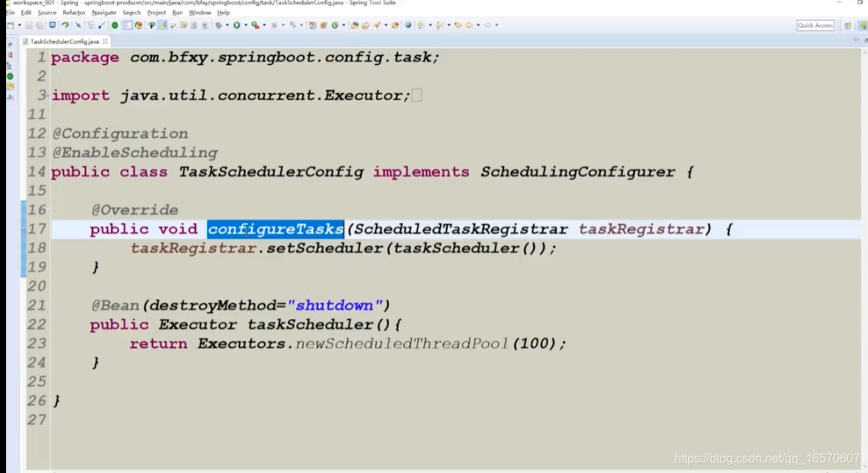This screenshot has height=473, width=868.
Task: Open the Navigate menu
Action: [104, 12]
